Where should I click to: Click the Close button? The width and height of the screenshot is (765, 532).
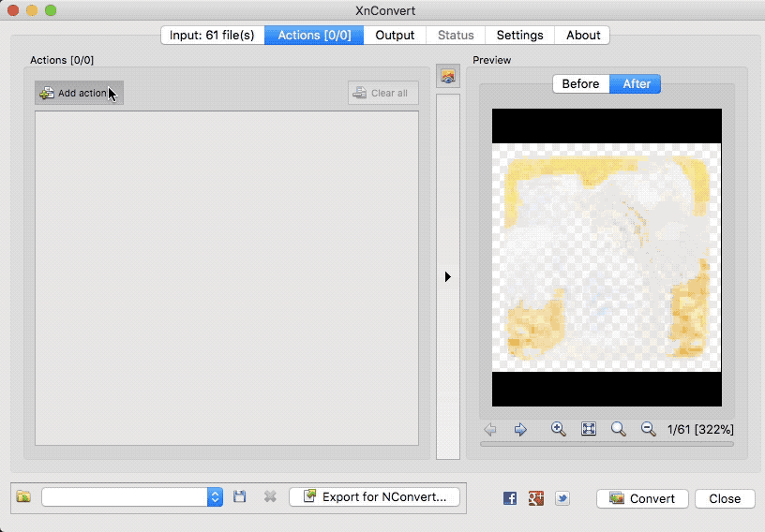coord(725,498)
